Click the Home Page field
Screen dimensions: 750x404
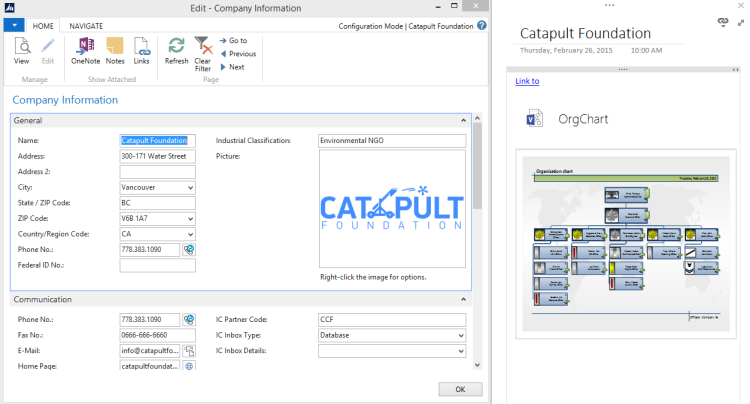pyautogui.click(x=150, y=366)
